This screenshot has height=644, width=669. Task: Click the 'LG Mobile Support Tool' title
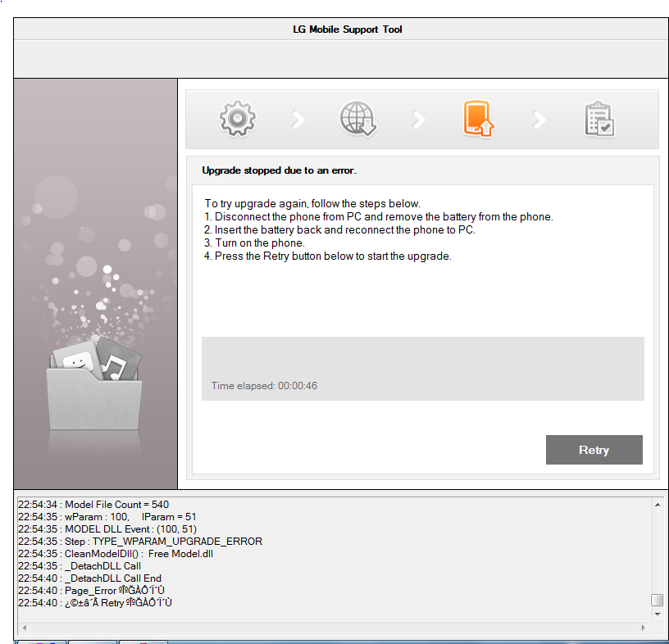348,29
